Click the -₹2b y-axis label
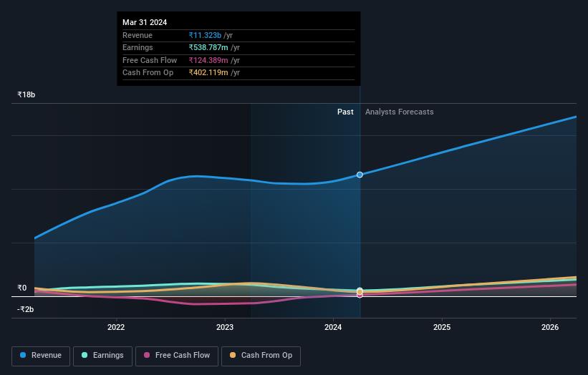This screenshot has width=588, height=375. (x=26, y=309)
